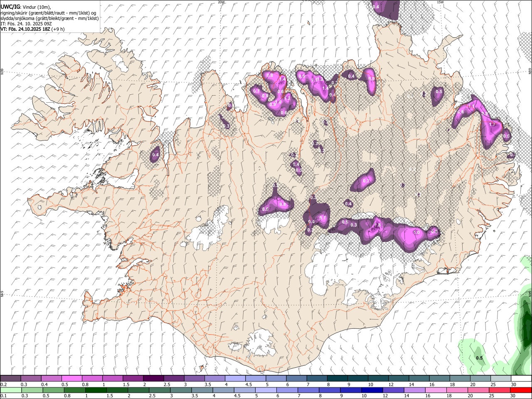Click the 'rigning/skúrir' legend description line
This screenshot has height=399, width=532.
(48, 12)
